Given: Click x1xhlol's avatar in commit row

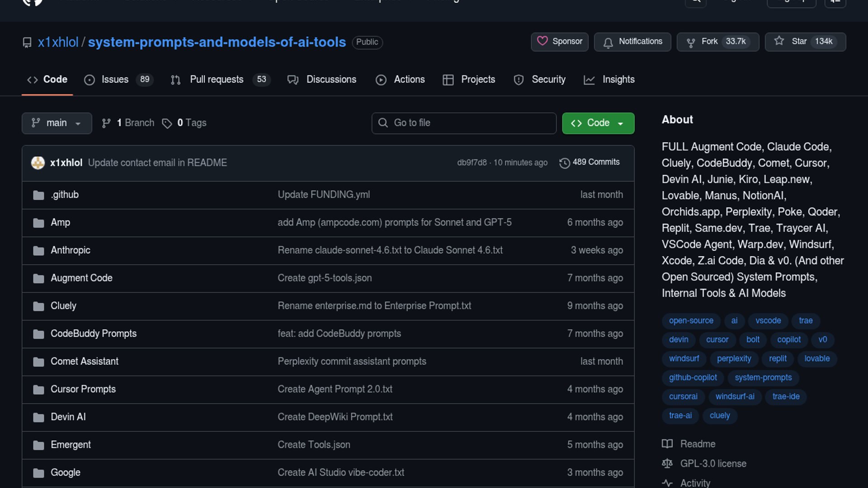Looking at the screenshot, I should coord(38,163).
